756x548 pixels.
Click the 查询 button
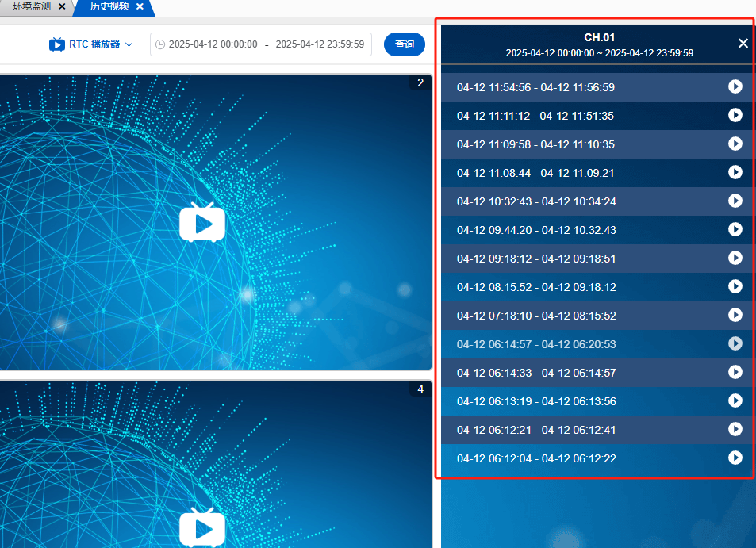[405, 44]
